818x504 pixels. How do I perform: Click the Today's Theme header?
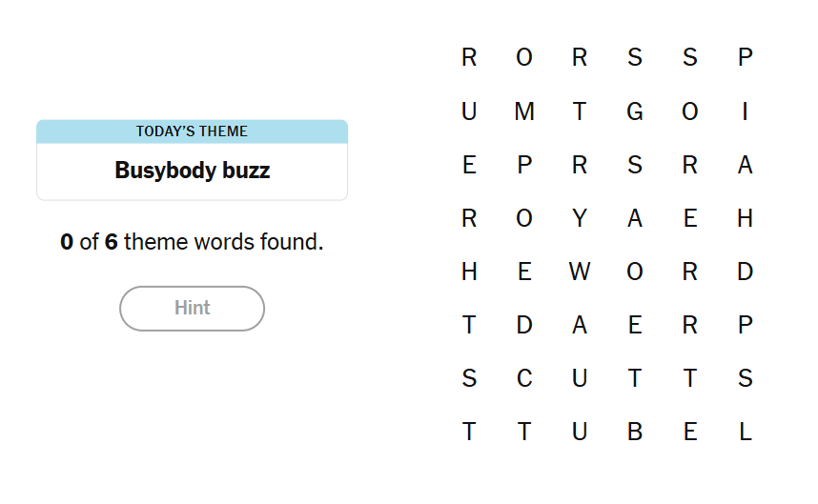click(192, 131)
